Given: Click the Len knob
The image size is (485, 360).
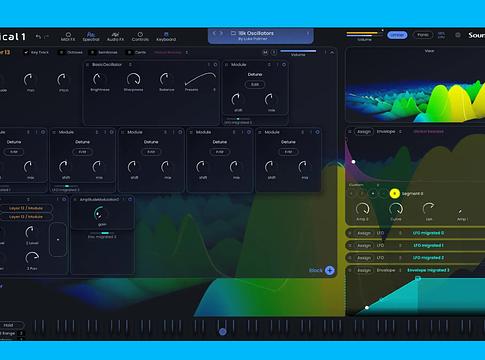Looking at the screenshot, I should click(429, 209).
